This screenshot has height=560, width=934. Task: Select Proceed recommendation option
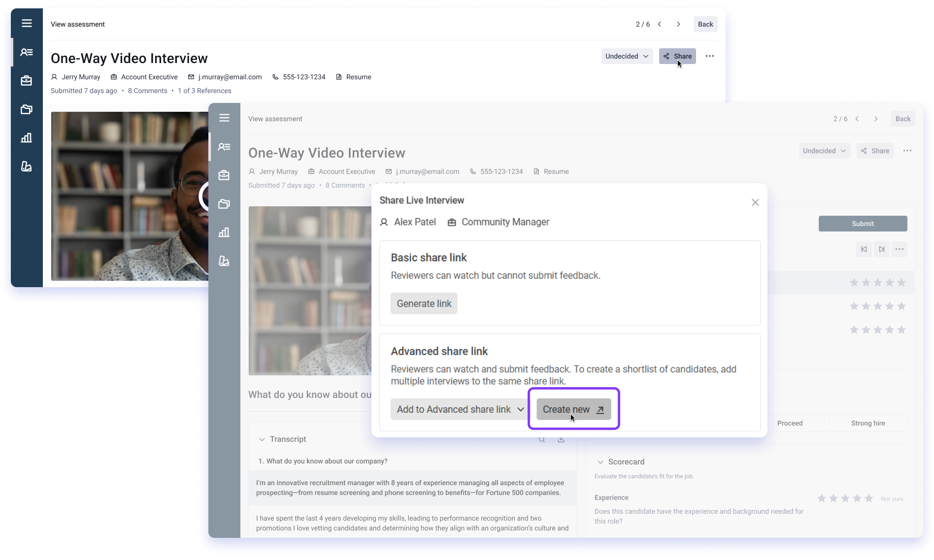(x=790, y=423)
